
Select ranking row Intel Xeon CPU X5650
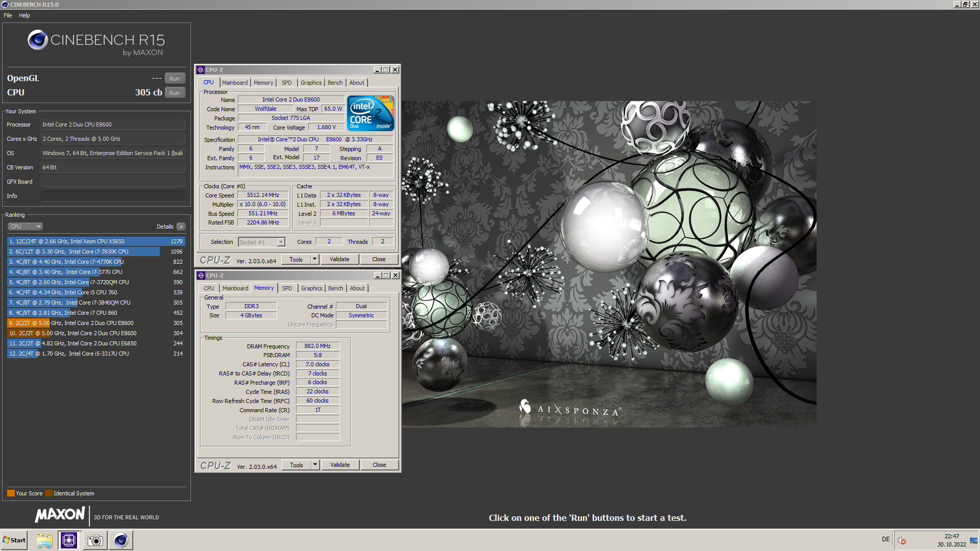[96, 241]
